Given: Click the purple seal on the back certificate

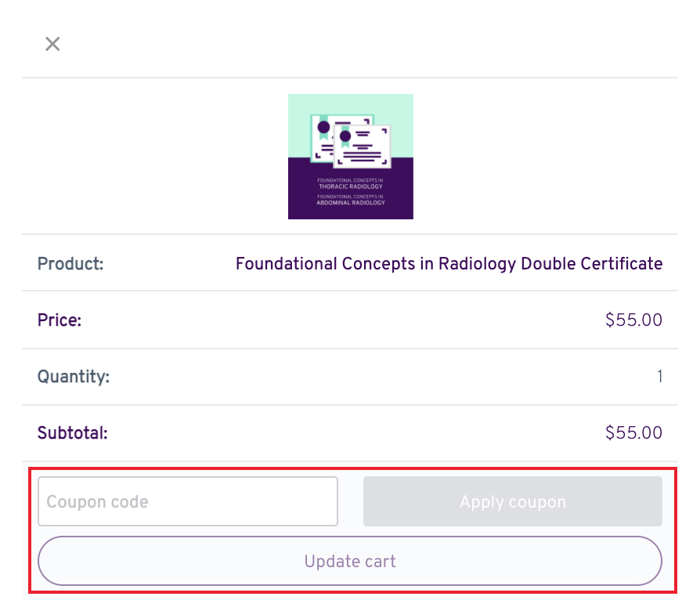Looking at the screenshot, I should pyautogui.click(x=323, y=128).
